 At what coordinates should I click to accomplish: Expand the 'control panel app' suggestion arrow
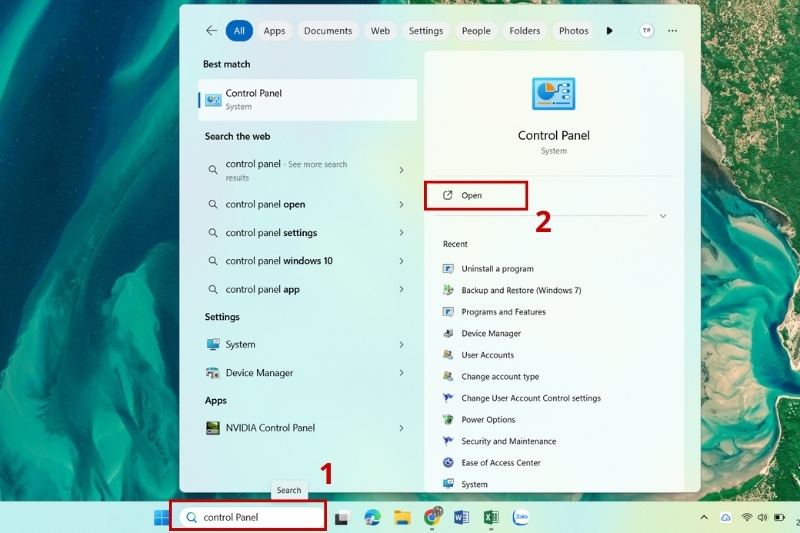tap(402, 289)
